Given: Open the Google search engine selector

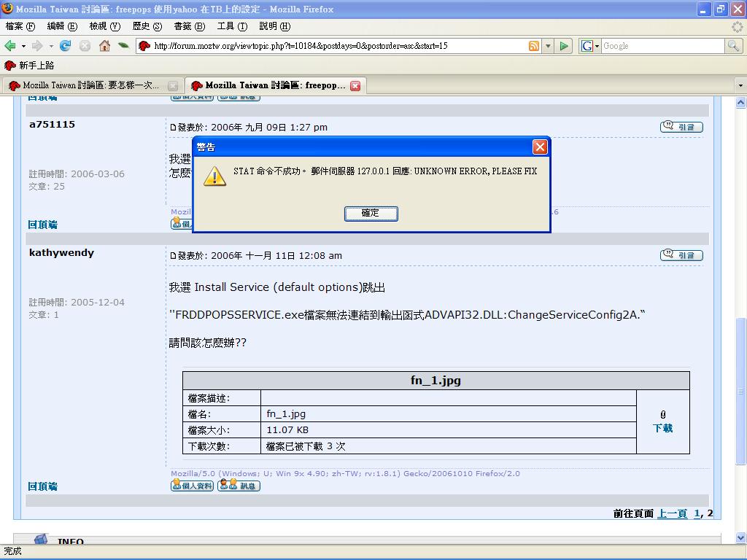Looking at the screenshot, I should pyautogui.click(x=589, y=46).
